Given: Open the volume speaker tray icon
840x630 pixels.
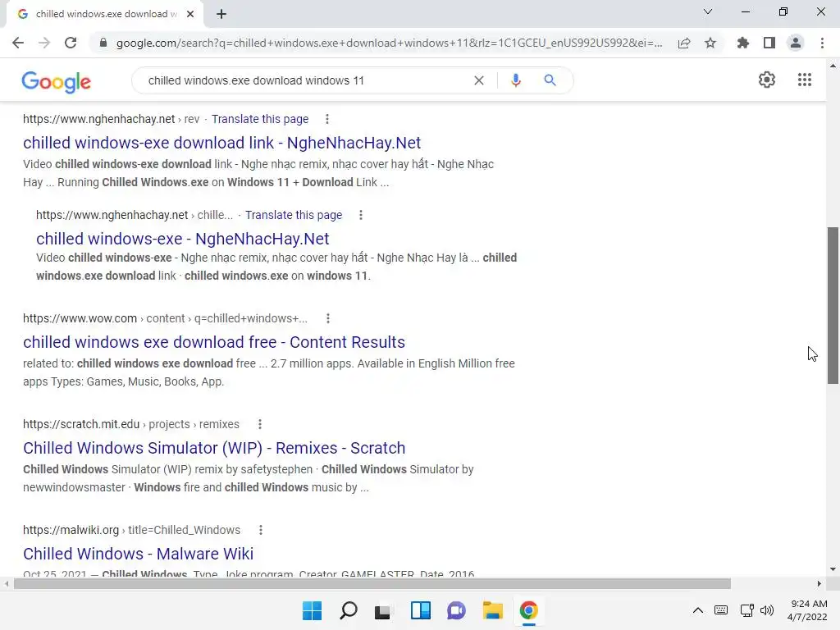Looking at the screenshot, I should click(767, 610).
